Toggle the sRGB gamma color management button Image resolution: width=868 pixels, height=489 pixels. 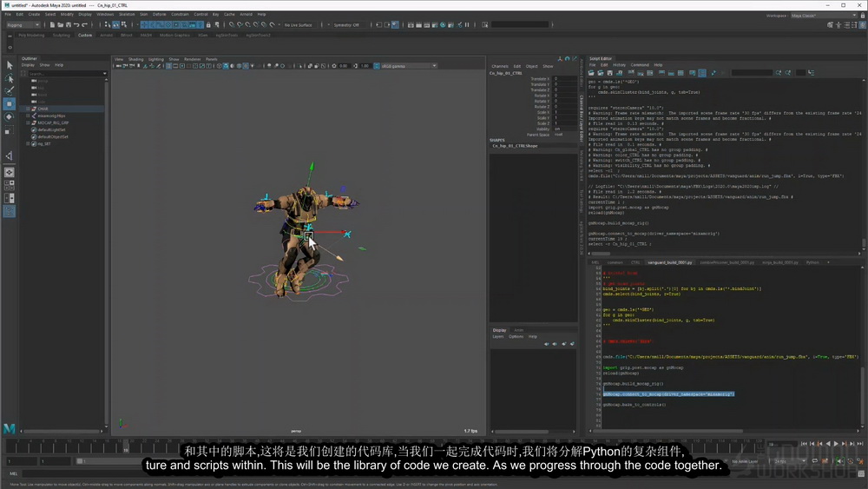377,66
